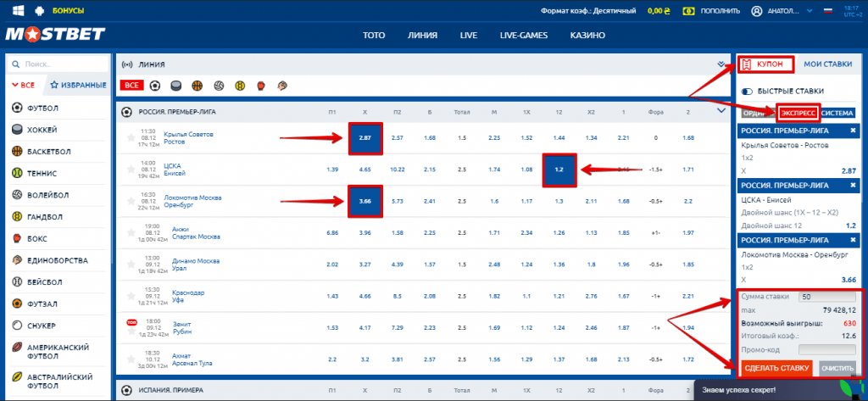Star the Ахмат – Арсенал Тула match
Image resolution: width=868 pixels, height=401 pixels.
(x=131, y=359)
